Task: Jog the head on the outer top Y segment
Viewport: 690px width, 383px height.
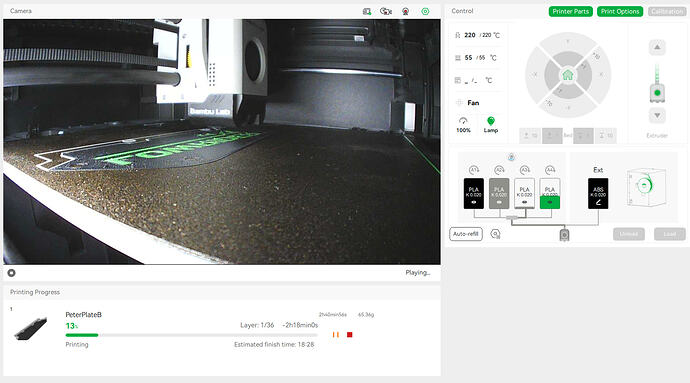Action: [568, 41]
